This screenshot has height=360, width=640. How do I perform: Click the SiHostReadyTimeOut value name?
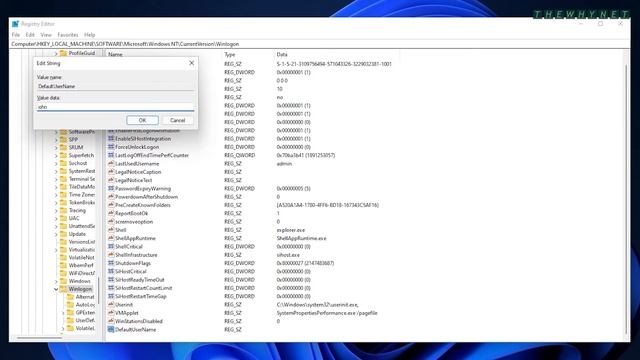point(140,280)
